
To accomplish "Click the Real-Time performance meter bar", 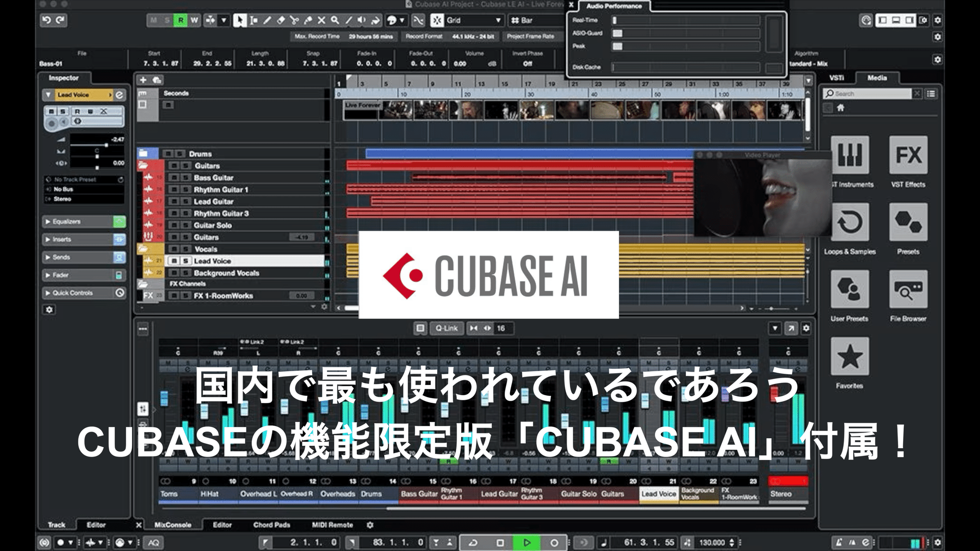I will (x=686, y=20).
